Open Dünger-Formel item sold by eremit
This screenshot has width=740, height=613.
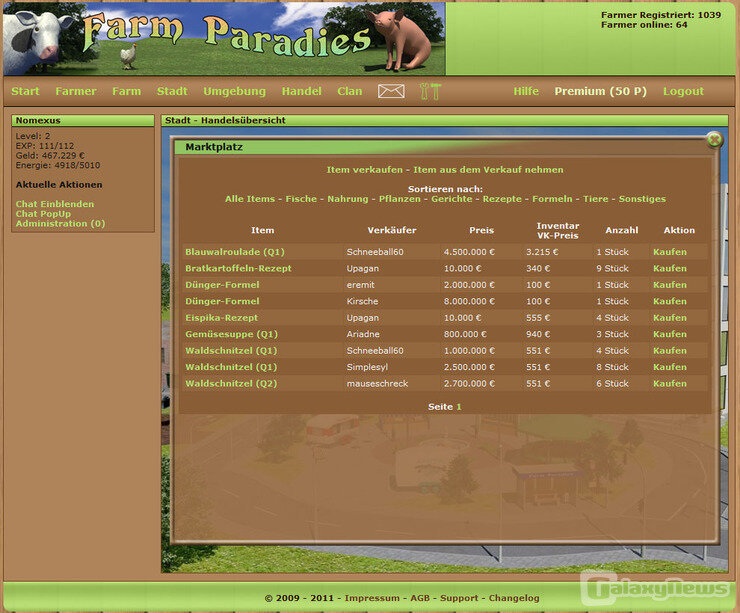coord(222,285)
